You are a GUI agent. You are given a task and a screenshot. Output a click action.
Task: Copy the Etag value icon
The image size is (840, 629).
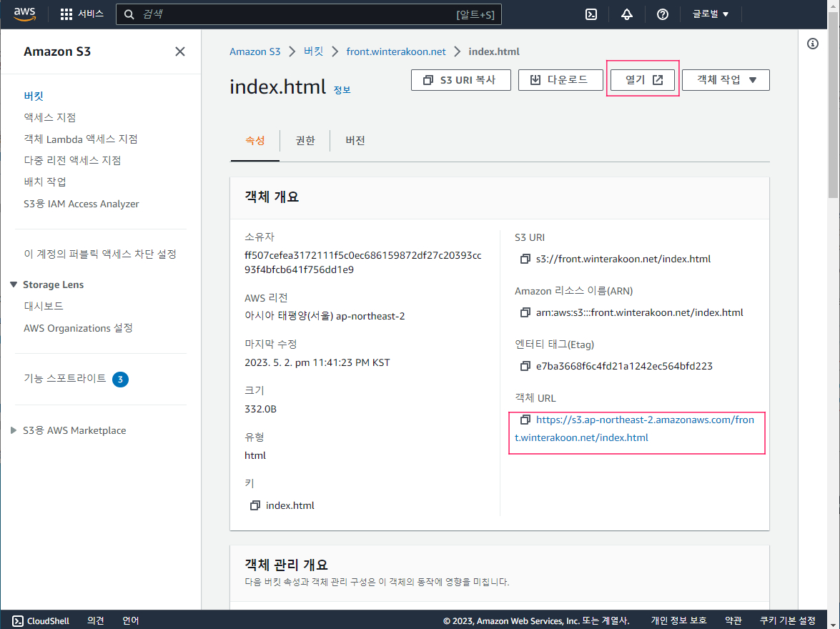point(525,366)
